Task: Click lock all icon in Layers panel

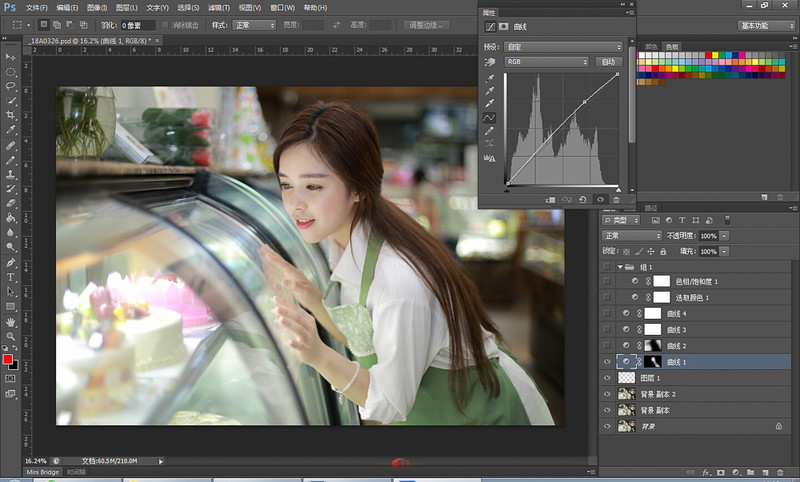Action: click(x=663, y=251)
